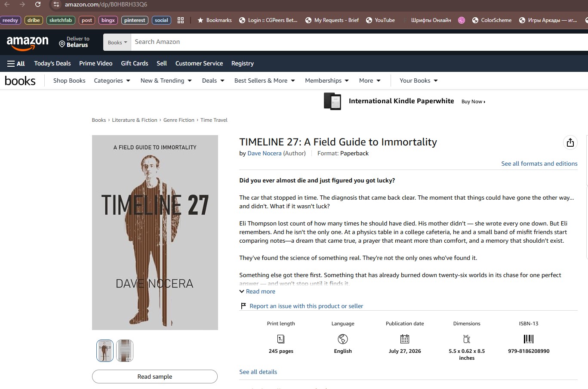Click Buy Now for Kindle Paperwhite
The height and width of the screenshot is (389, 588).
coord(473,102)
